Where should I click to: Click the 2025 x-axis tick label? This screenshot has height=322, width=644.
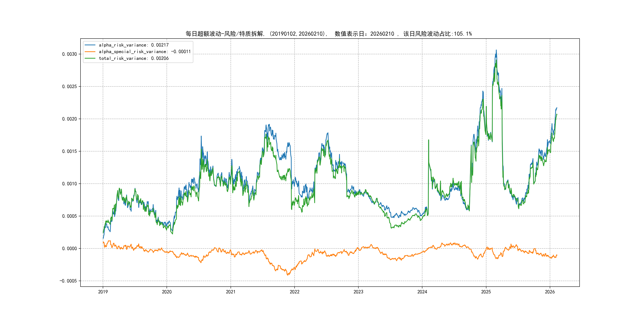click(486, 292)
